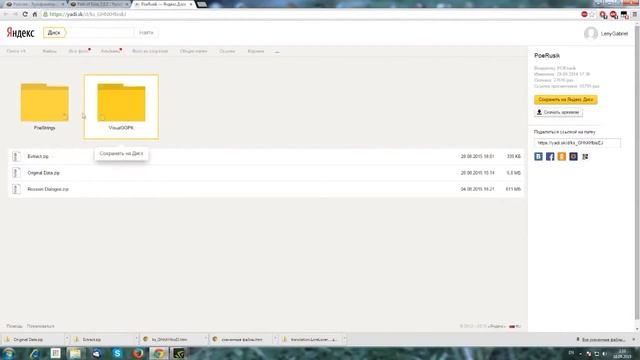Image resolution: width=640 pixels, height=360 pixels.
Task: Click the Extract.zip file icon
Action: (x=16, y=156)
